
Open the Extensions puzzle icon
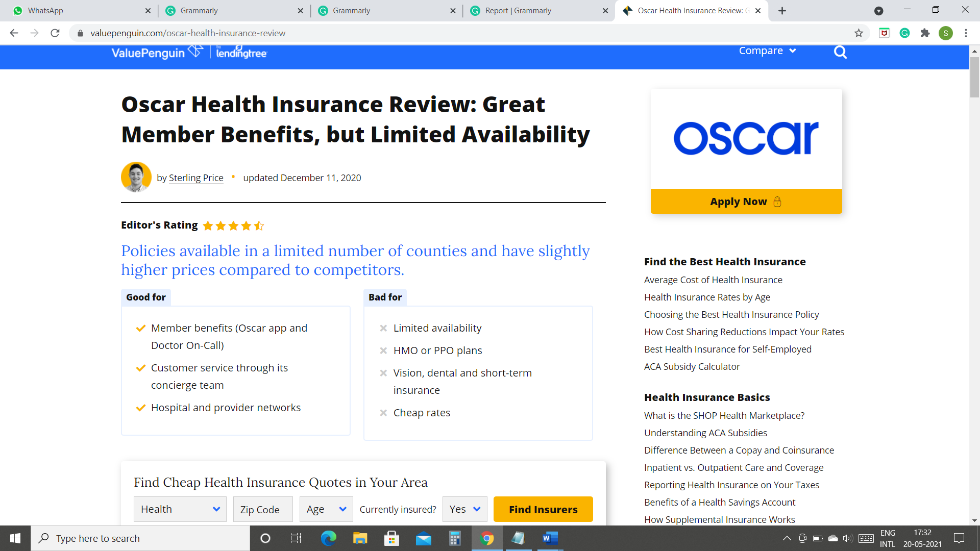[x=925, y=33]
